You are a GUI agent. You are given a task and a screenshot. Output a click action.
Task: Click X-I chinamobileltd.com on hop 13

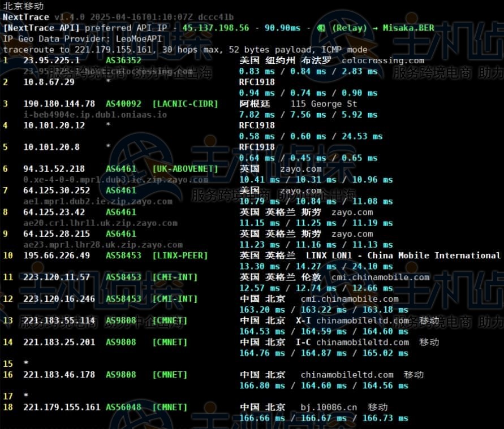pyautogui.click(x=352, y=320)
